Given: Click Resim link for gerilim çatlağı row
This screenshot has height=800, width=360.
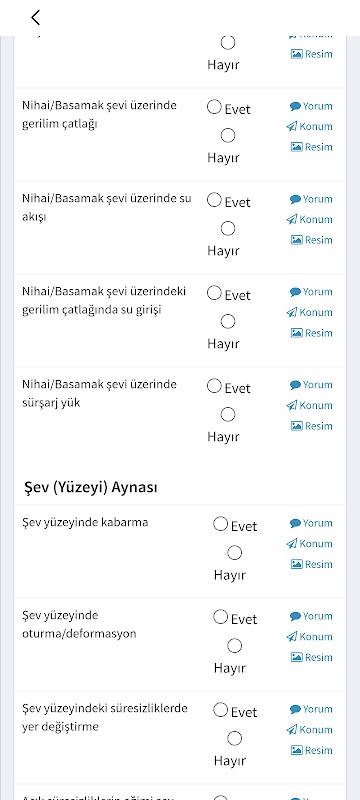Looking at the screenshot, I should (312, 147).
